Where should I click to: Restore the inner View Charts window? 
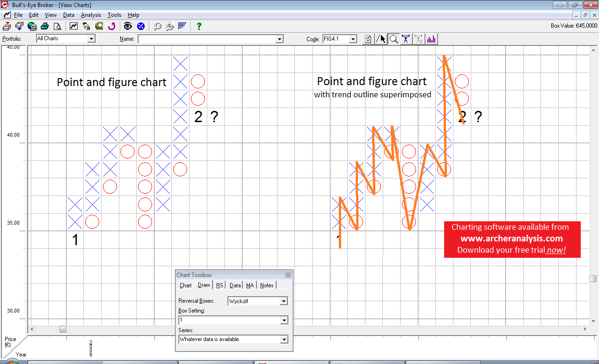point(585,15)
